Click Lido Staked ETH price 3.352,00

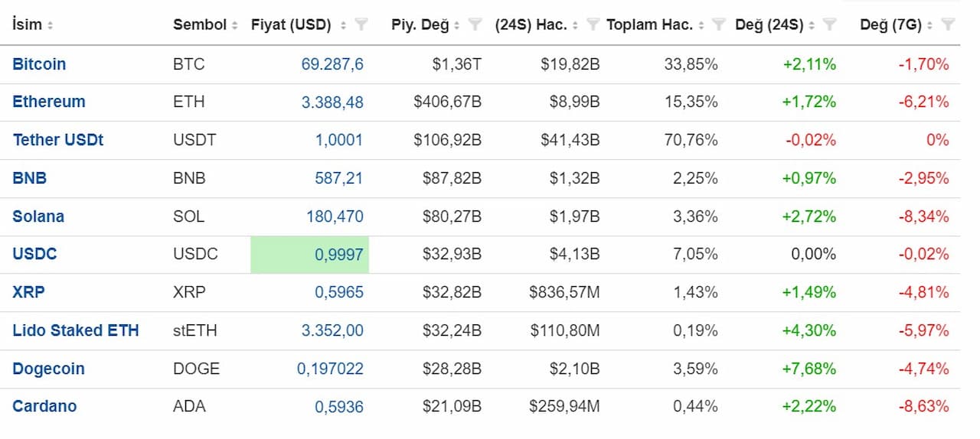[332, 330]
